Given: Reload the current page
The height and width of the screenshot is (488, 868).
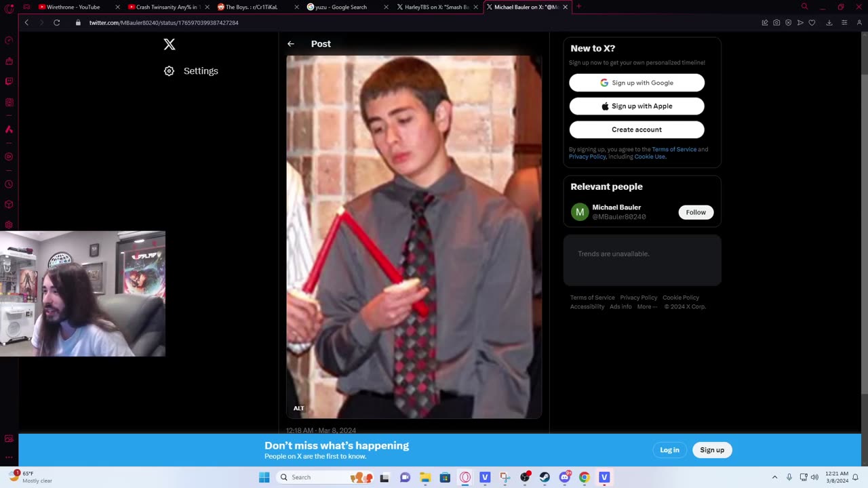Looking at the screenshot, I should click(57, 22).
